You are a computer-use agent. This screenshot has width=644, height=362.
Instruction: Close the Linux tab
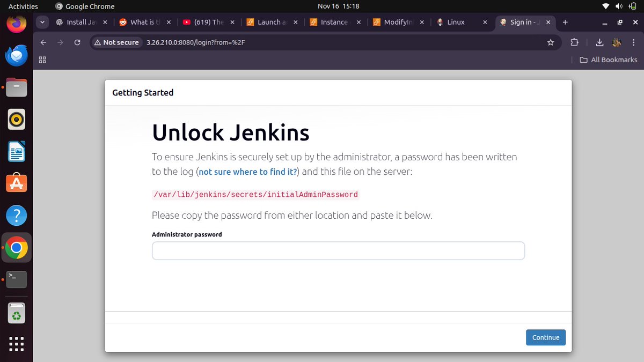coord(485,22)
